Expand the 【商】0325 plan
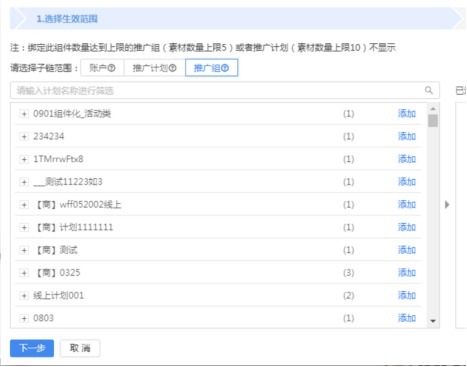The width and height of the screenshot is (467, 367). [x=24, y=273]
